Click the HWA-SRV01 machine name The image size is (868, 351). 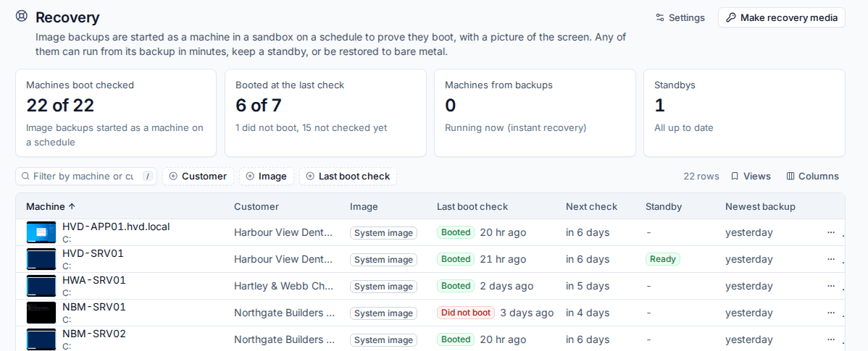tap(94, 279)
